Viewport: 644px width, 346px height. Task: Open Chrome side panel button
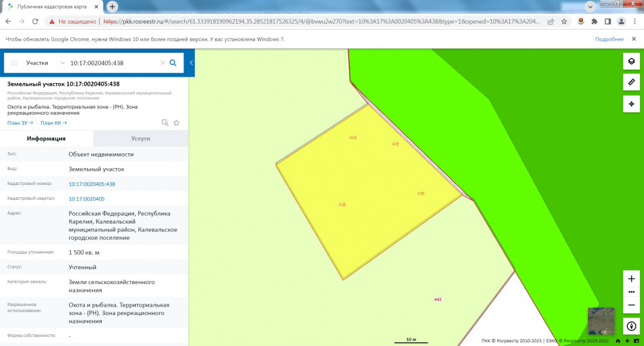coord(608,21)
